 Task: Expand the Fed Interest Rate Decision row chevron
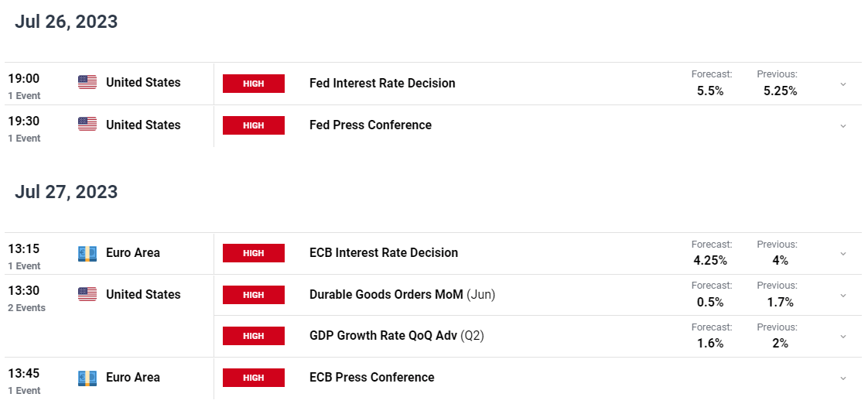(843, 84)
